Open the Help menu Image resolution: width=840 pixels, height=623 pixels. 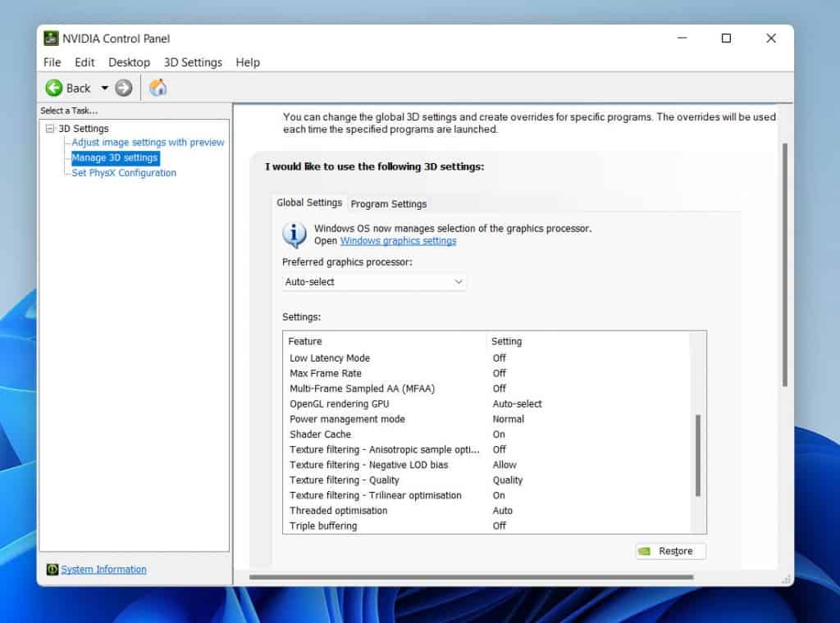tap(248, 62)
